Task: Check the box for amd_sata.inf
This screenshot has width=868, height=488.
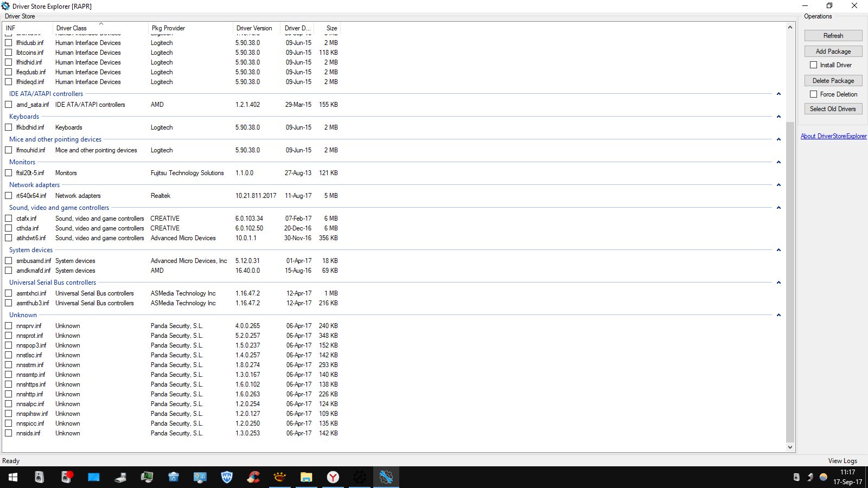Action: 8,105
